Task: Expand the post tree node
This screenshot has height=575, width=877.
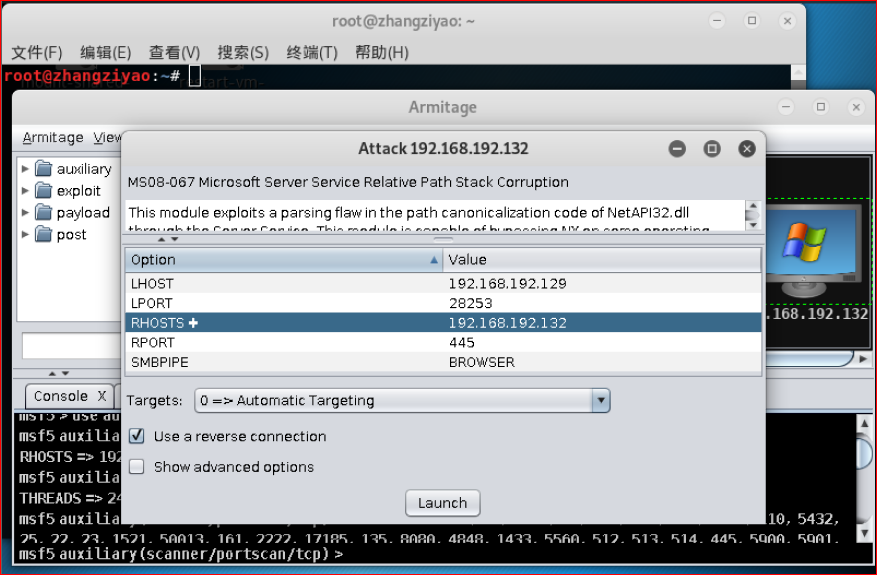Action: point(25,234)
